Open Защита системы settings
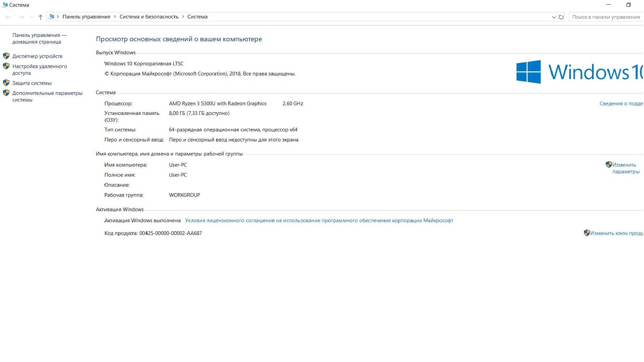This screenshot has width=644, height=362. click(x=32, y=83)
